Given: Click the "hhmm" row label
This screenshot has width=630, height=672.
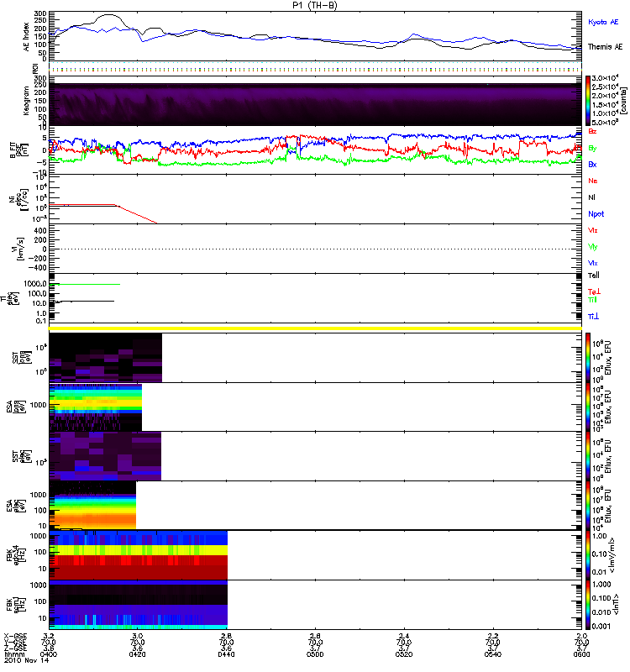Looking at the screenshot, I should 14,654.
